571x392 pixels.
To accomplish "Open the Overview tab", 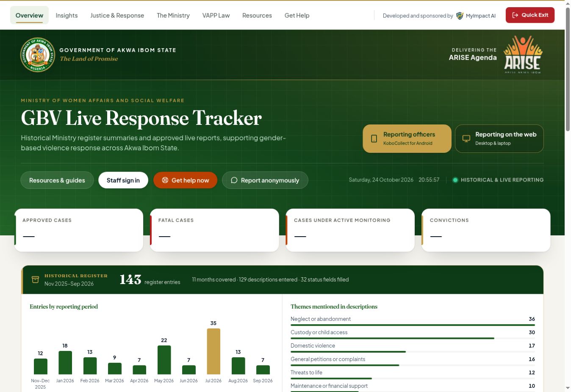I will (x=29, y=15).
